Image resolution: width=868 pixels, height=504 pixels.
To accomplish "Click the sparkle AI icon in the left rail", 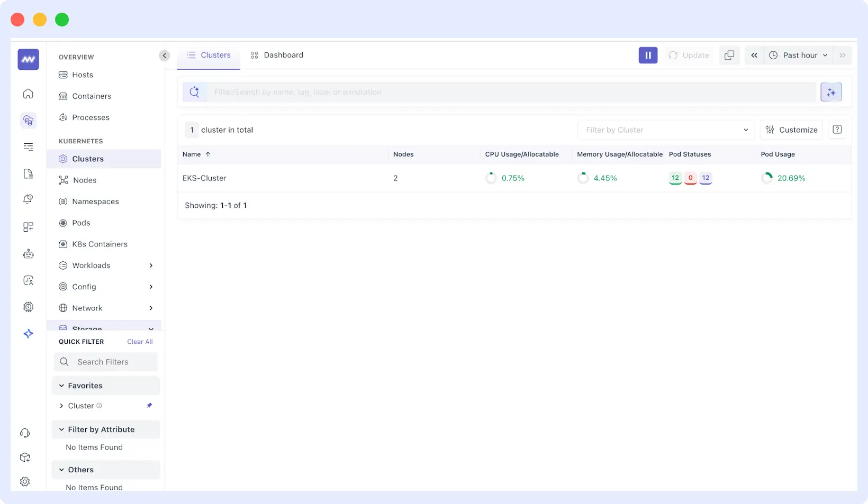I will 28,334.
